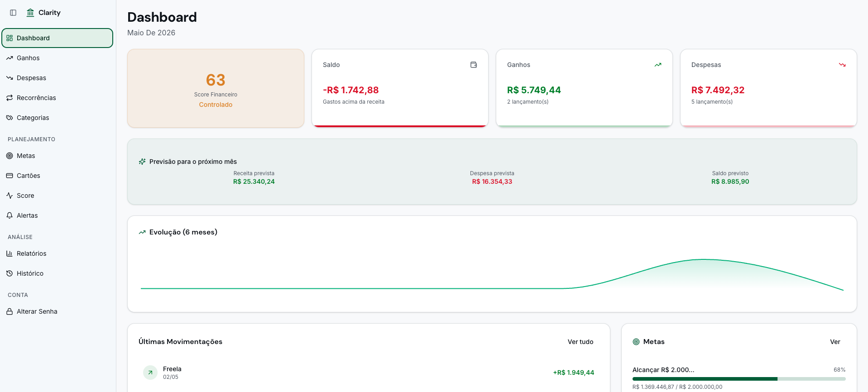
Task: Select Alterar Senha under Conta
Action: pyautogui.click(x=58, y=311)
